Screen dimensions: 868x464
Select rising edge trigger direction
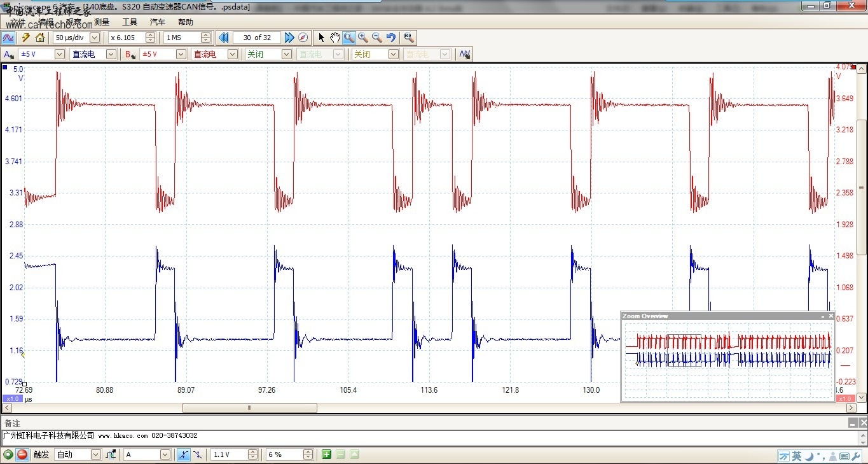point(183,454)
